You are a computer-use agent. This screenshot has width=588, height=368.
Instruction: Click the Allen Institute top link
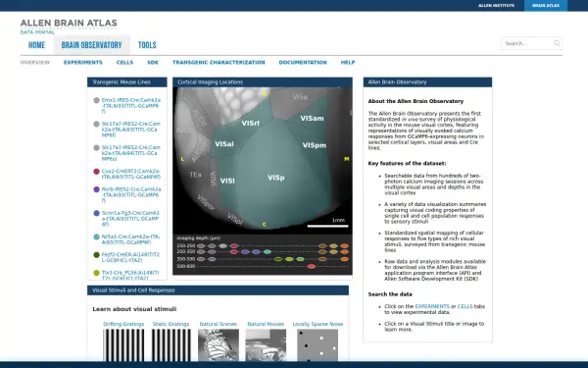(x=496, y=6)
